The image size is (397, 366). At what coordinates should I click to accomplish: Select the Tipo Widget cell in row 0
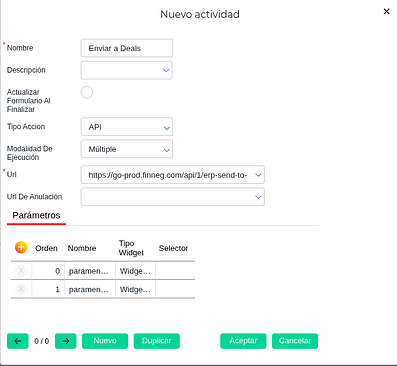(135, 271)
